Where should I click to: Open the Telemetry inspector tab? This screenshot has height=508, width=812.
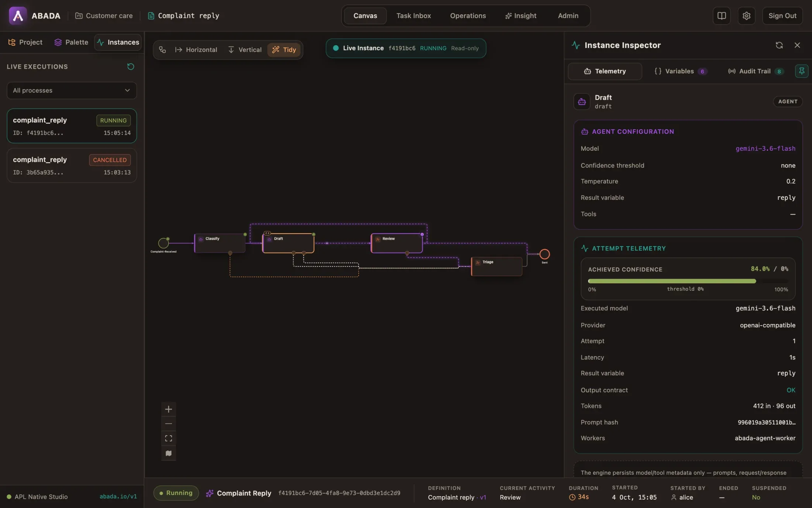605,71
